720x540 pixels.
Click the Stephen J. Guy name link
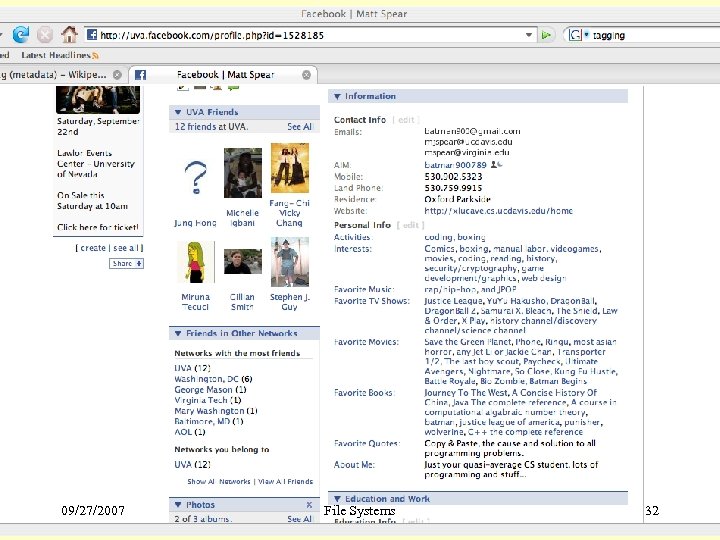coord(290,302)
